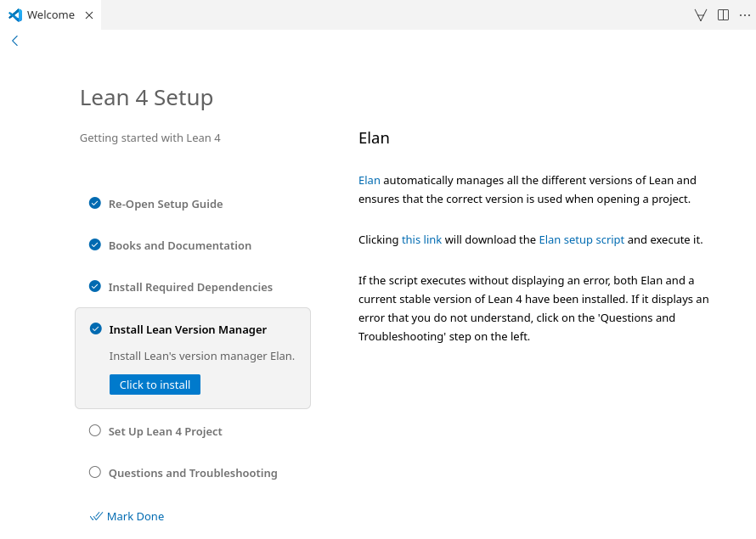Click the Elan section heading

tap(374, 138)
